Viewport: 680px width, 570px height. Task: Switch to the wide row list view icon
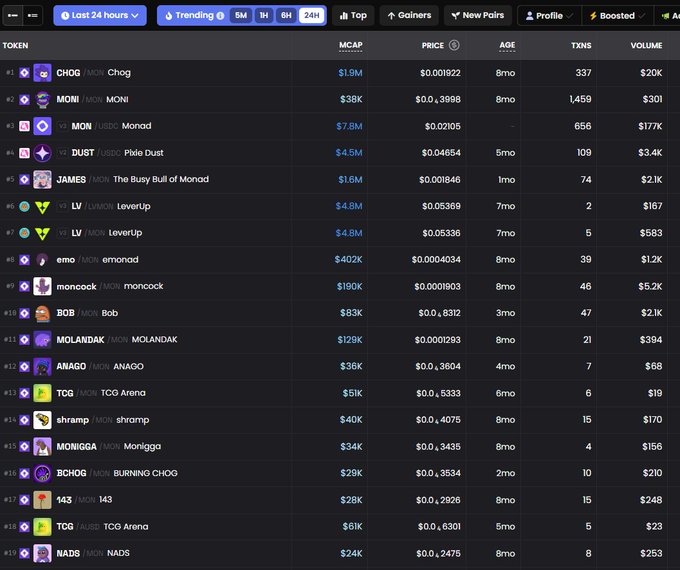13,16
